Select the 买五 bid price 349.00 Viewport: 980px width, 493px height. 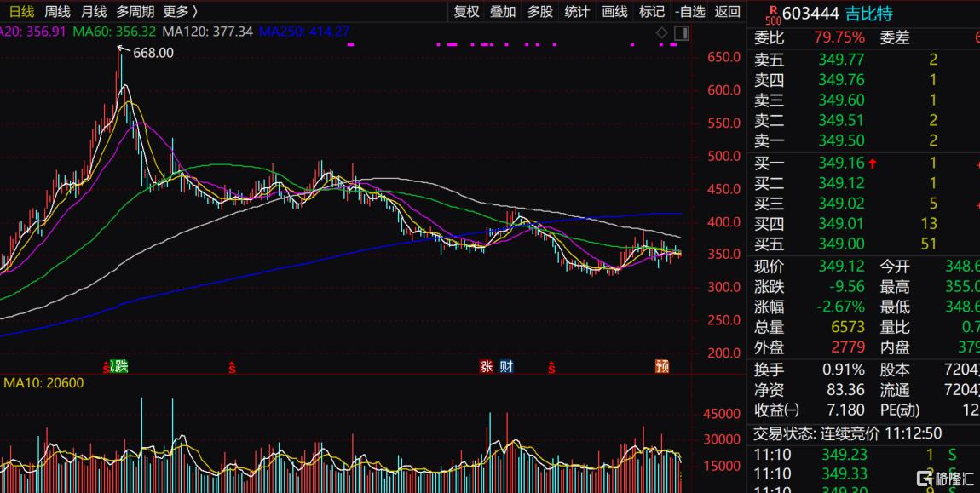pos(841,244)
